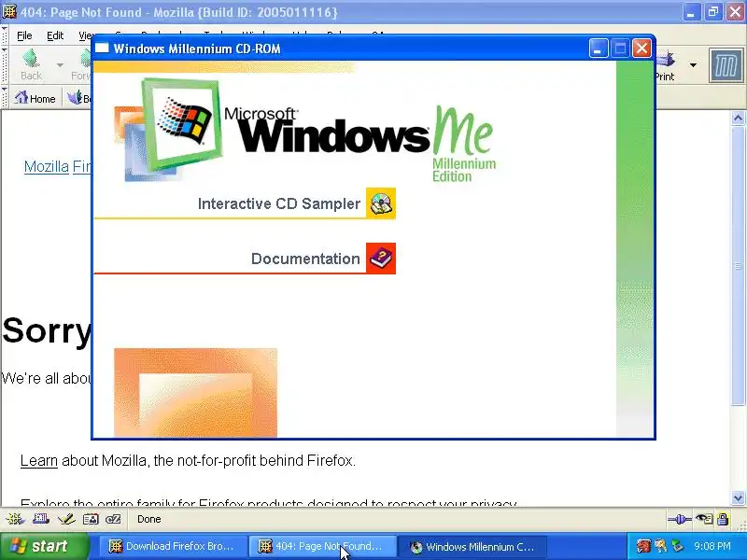This screenshot has height=560, width=747.
Task: Click the Interactive CD Sampler label
Action: [278, 203]
